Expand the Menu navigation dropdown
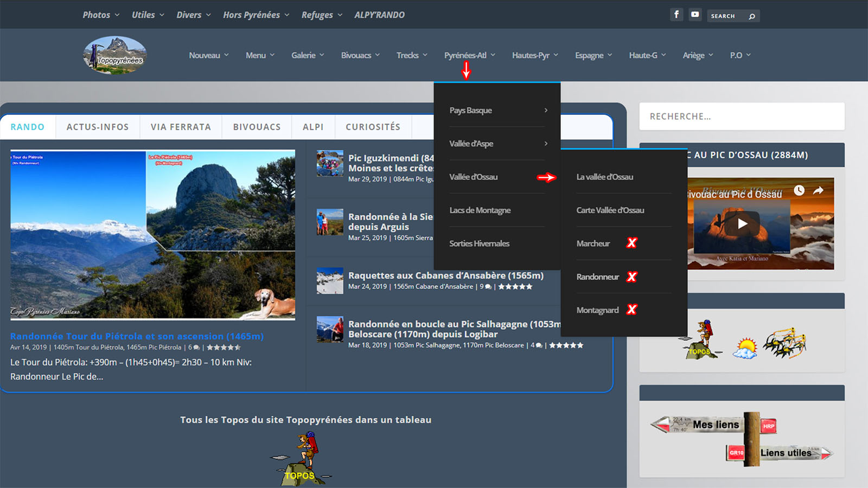The height and width of the screenshot is (488, 868). [x=260, y=55]
